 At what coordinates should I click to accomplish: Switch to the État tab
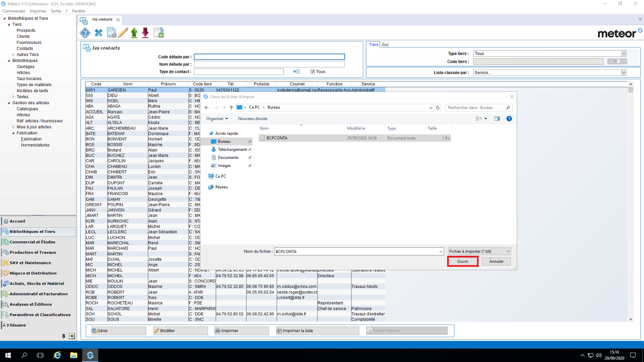[385, 45]
